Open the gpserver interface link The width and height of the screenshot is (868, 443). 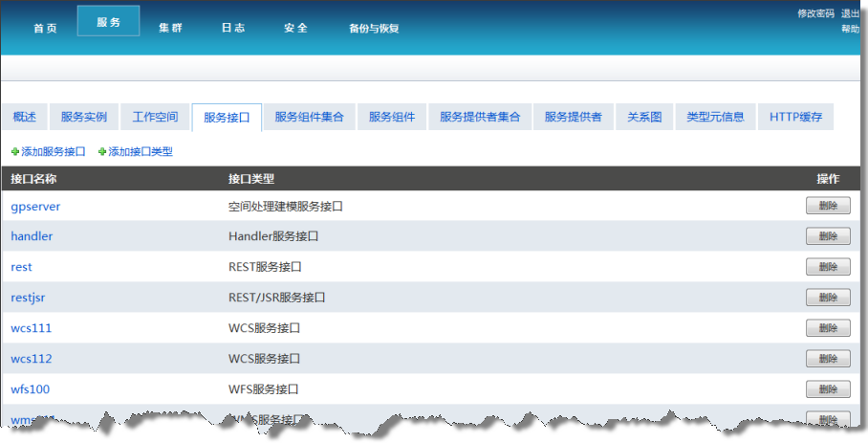point(35,207)
